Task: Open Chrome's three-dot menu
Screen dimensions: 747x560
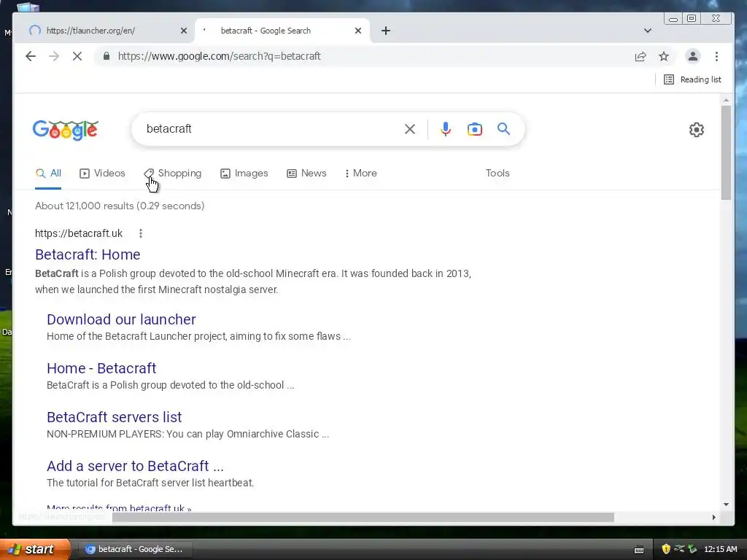Action: pyautogui.click(x=716, y=56)
